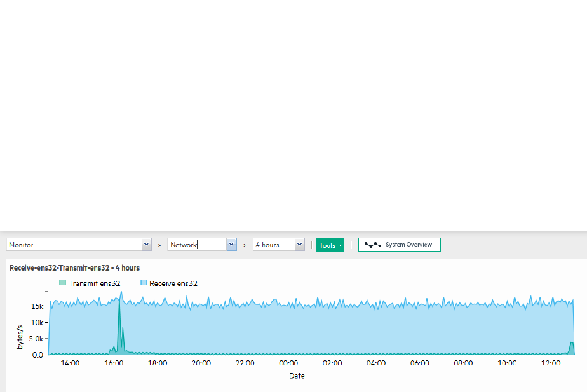
Task: Toggle the Transmit ens32 legend label
Action: [94, 283]
